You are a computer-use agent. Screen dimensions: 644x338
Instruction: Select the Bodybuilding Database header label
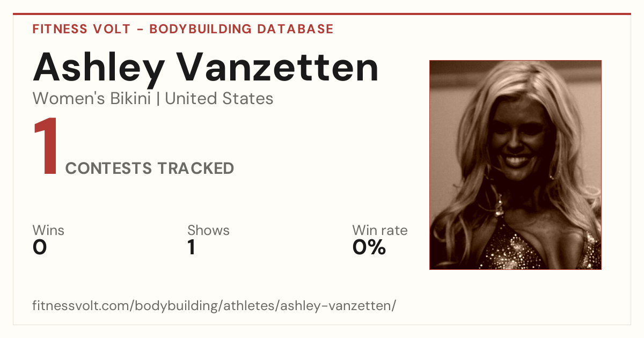[x=241, y=29]
